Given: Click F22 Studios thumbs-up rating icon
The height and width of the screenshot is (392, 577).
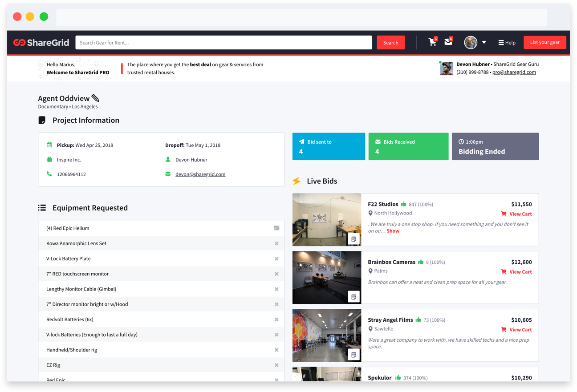Looking at the screenshot, I should coord(403,204).
